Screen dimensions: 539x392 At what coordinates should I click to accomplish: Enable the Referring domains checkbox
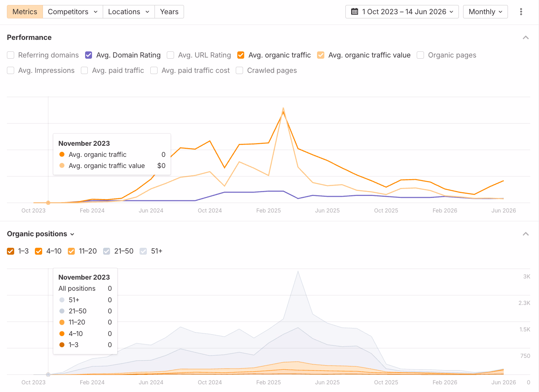point(11,55)
